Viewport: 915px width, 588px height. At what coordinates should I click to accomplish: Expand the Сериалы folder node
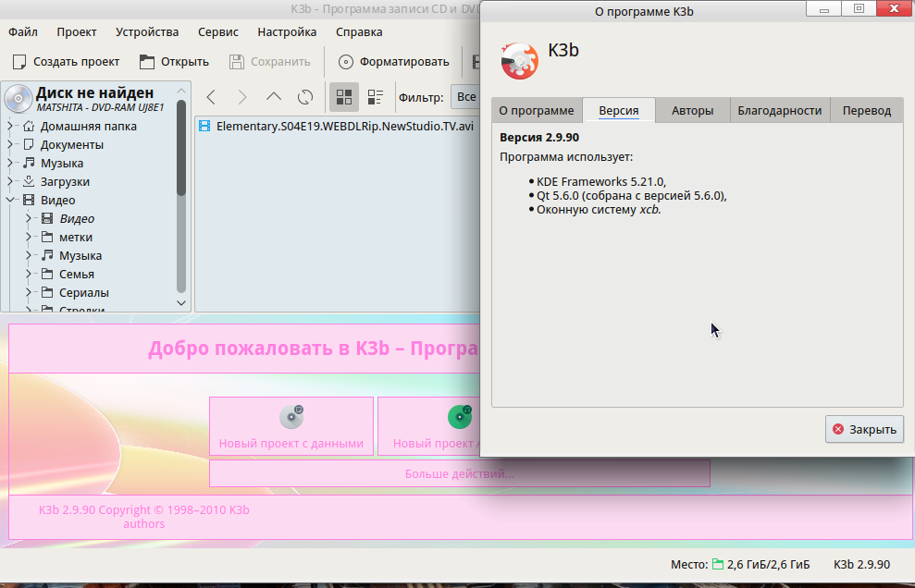[x=29, y=292]
